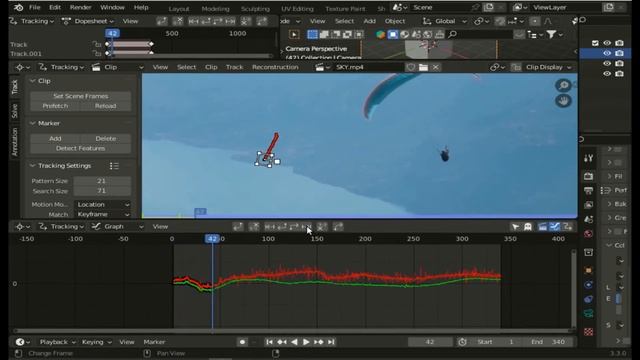640x360 pixels.
Task: Click Set Scene Frames button
Action: click(x=80, y=96)
